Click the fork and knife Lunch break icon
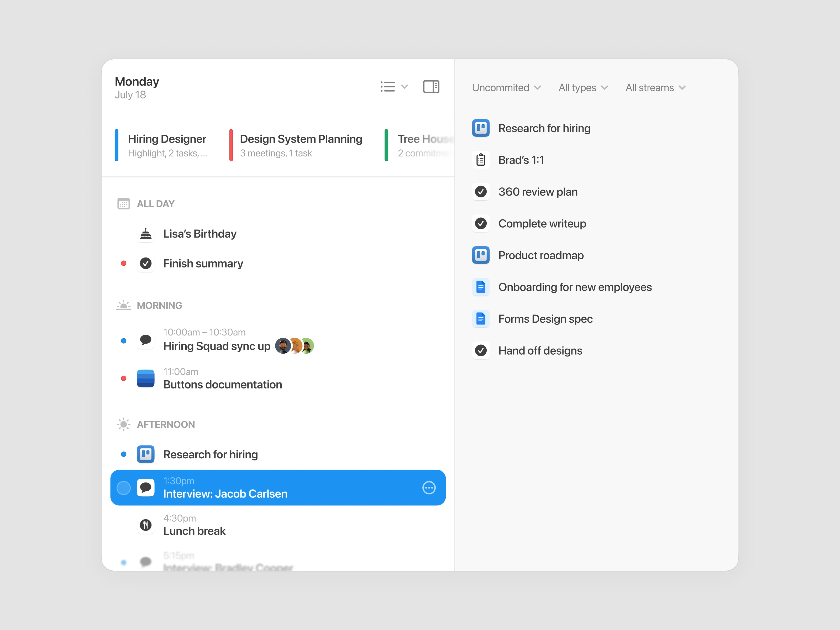Viewport: 840px width, 630px height. coord(145,525)
